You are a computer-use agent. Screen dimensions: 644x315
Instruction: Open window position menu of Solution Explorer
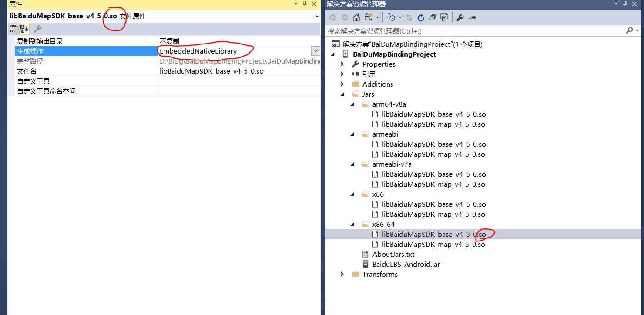(x=616, y=4)
